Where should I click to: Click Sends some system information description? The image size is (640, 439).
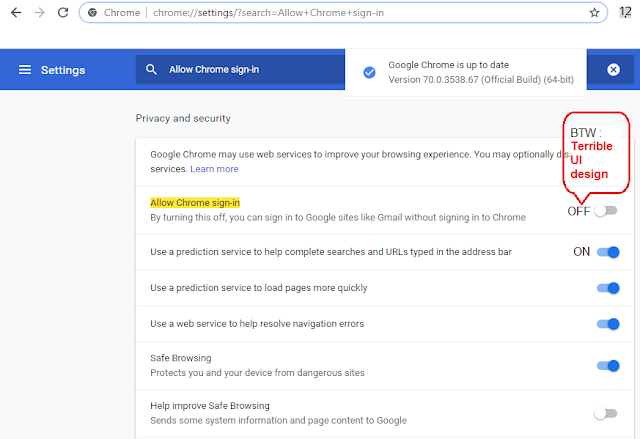(278, 421)
